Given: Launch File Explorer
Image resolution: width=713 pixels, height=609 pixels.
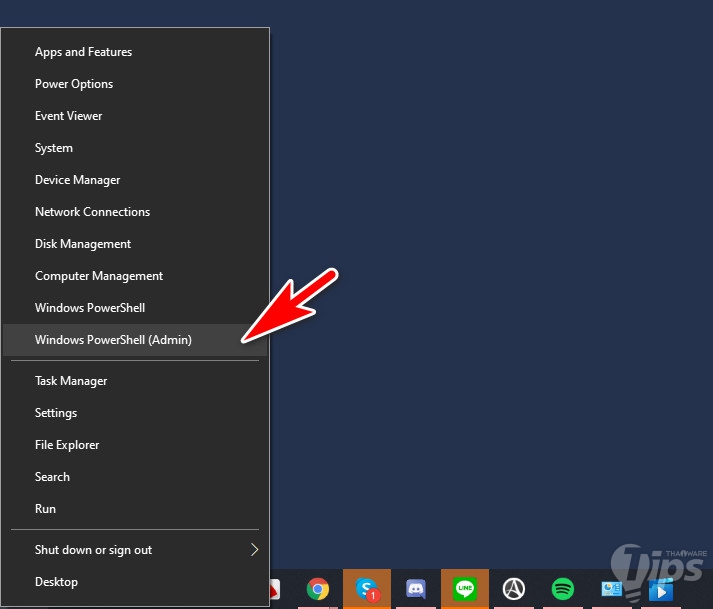Looking at the screenshot, I should (135, 445).
